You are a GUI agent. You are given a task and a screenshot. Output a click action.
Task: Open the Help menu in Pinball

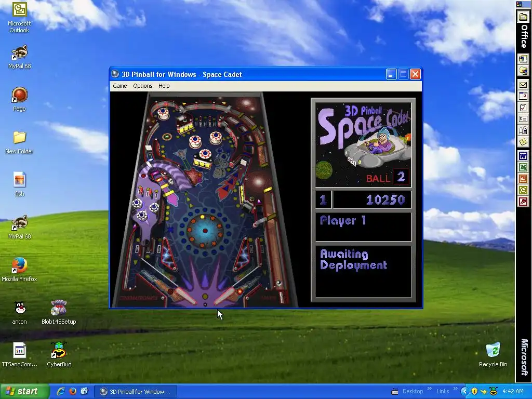pyautogui.click(x=164, y=86)
